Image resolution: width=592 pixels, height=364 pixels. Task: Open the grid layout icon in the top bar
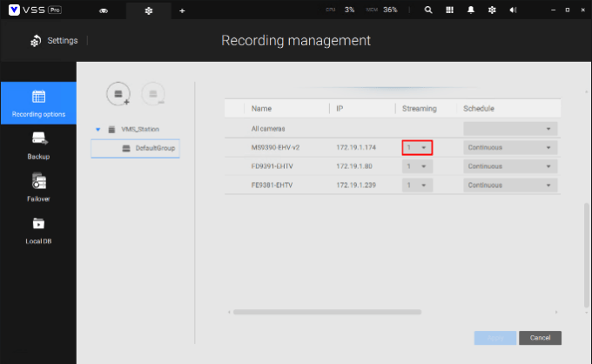449,10
